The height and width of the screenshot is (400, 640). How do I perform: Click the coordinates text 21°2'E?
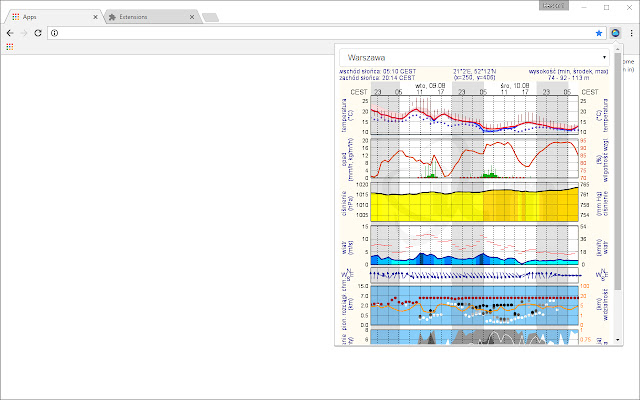tap(474, 71)
